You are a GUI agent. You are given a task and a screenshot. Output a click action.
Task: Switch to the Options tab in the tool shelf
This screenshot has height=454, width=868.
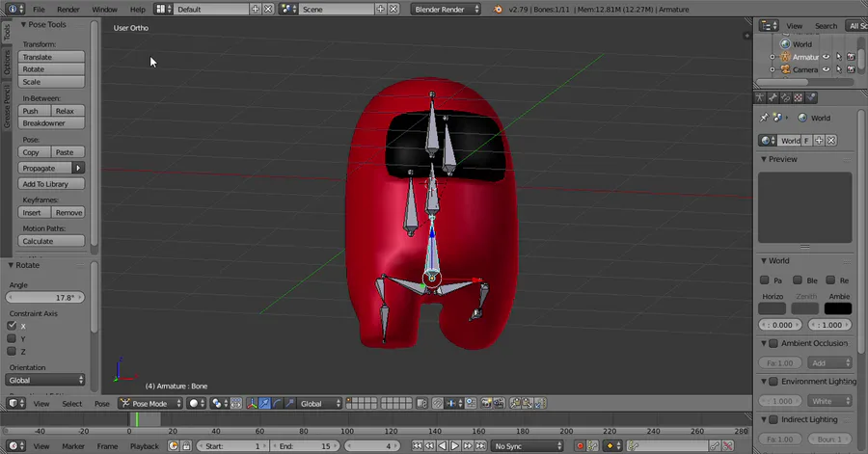(6, 64)
